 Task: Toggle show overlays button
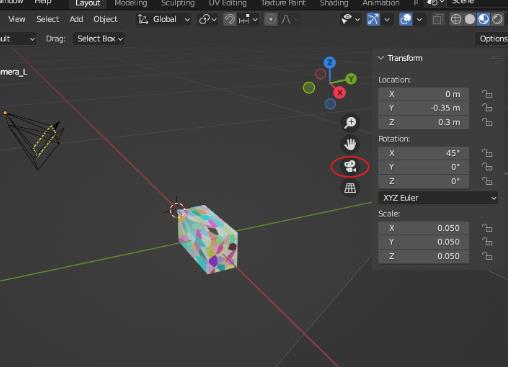point(405,19)
